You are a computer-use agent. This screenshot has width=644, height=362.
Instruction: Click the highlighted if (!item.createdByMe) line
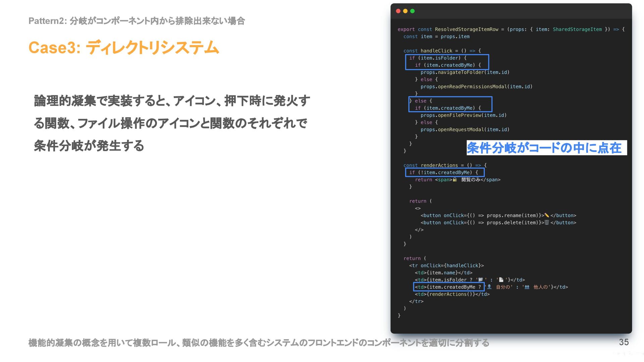[445, 172]
